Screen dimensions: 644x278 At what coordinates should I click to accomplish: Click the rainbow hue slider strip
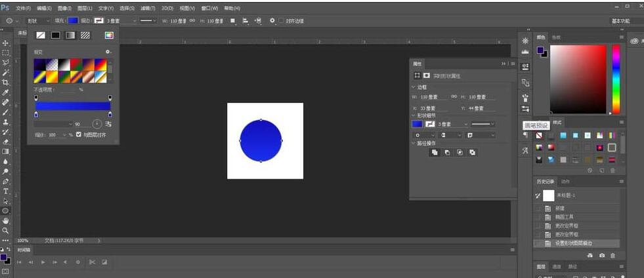pyautogui.click(x=616, y=79)
